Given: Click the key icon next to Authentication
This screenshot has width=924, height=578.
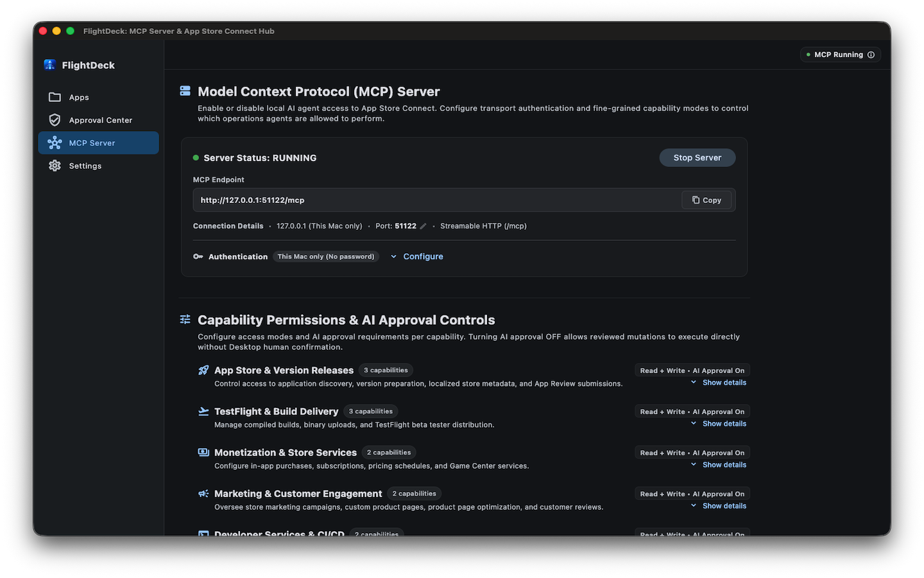Looking at the screenshot, I should 198,256.
